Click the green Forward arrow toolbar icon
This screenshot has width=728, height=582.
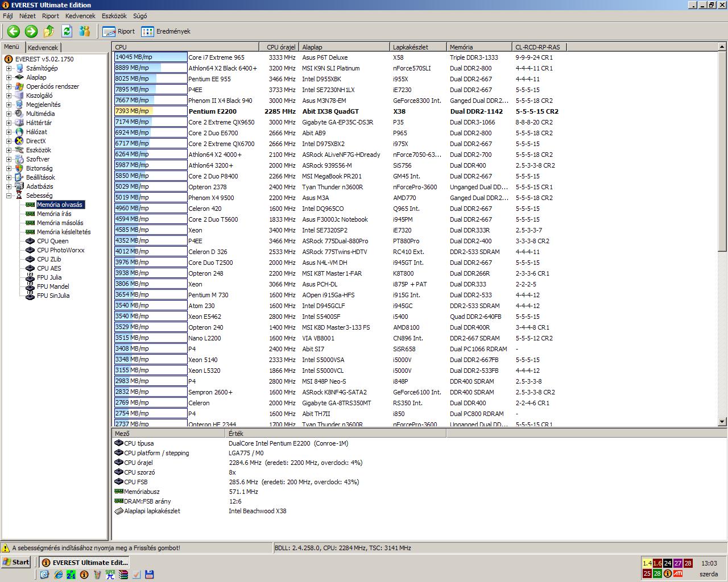click(x=31, y=31)
